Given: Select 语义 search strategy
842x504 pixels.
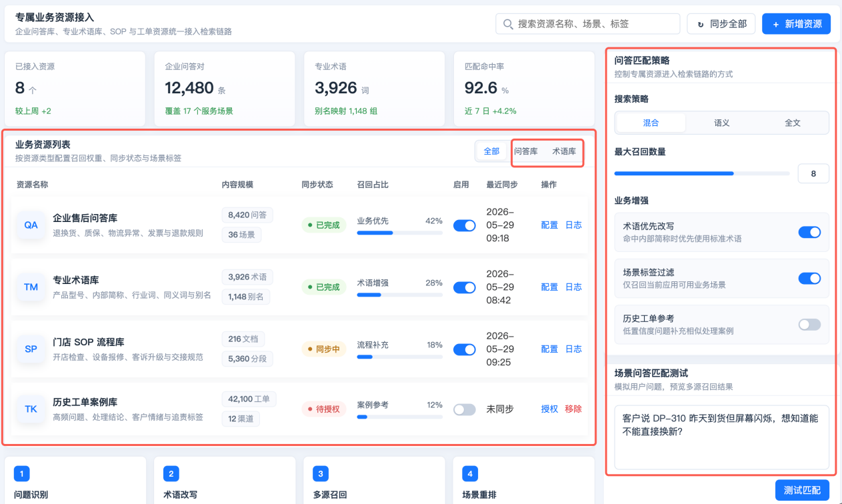Looking at the screenshot, I should tap(721, 123).
